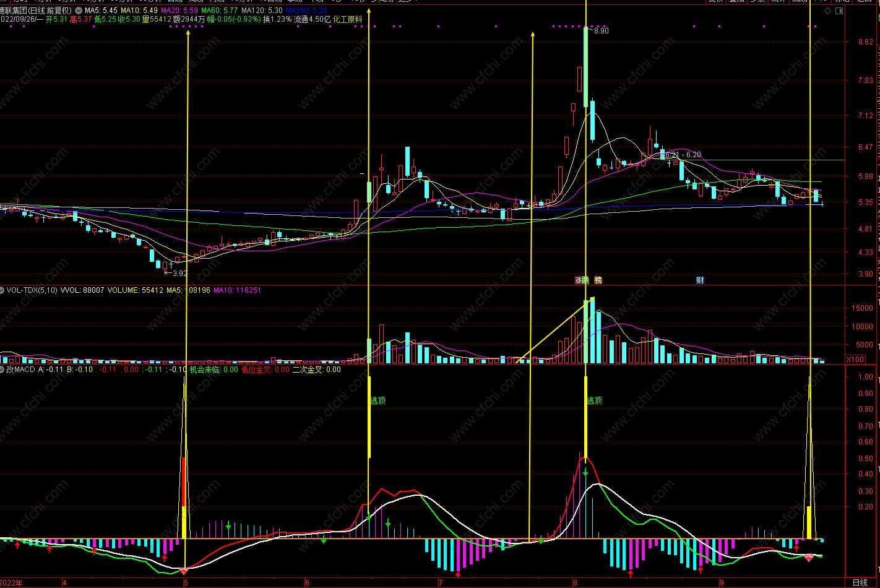Click the 财 financial event marker

coord(700,280)
